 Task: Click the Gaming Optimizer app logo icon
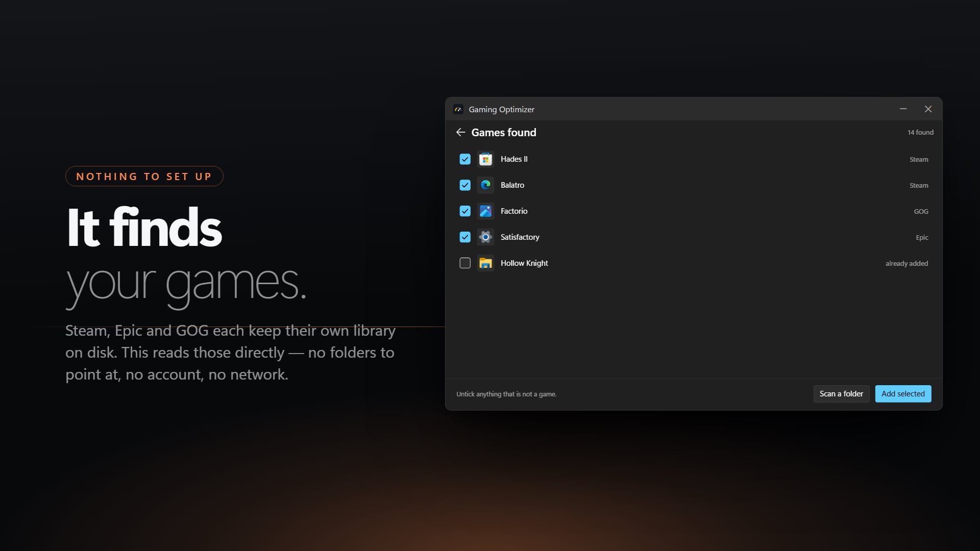[x=458, y=109]
